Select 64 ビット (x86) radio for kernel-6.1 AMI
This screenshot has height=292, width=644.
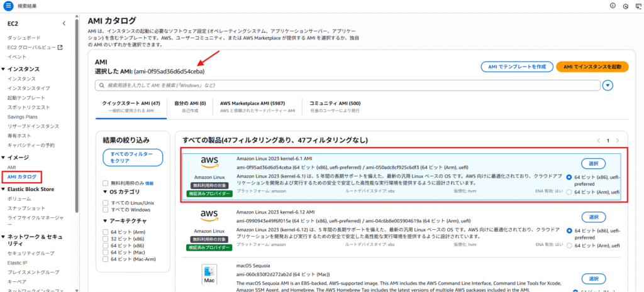pyautogui.click(x=569, y=178)
